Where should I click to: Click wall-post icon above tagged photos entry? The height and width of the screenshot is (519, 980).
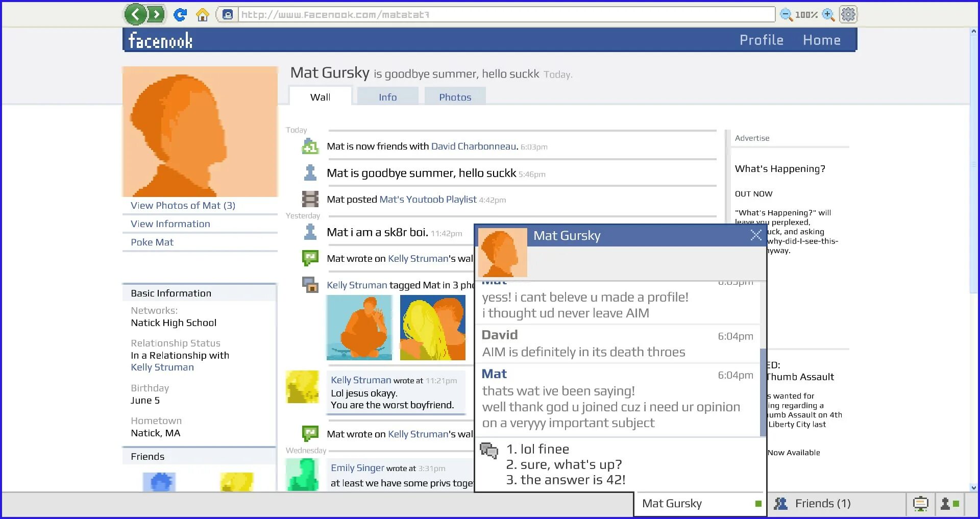(310, 258)
